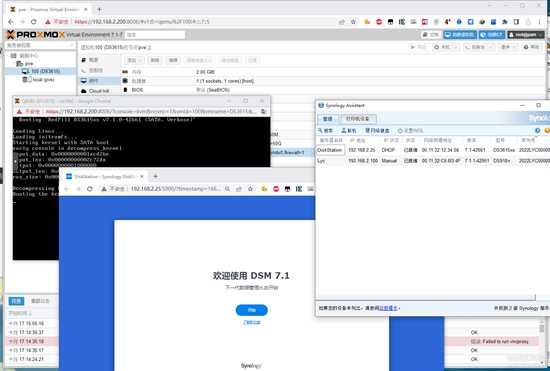Click the search box in Proxmox header
Viewport: 550px width, 371px height.
[x=155, y=35]
